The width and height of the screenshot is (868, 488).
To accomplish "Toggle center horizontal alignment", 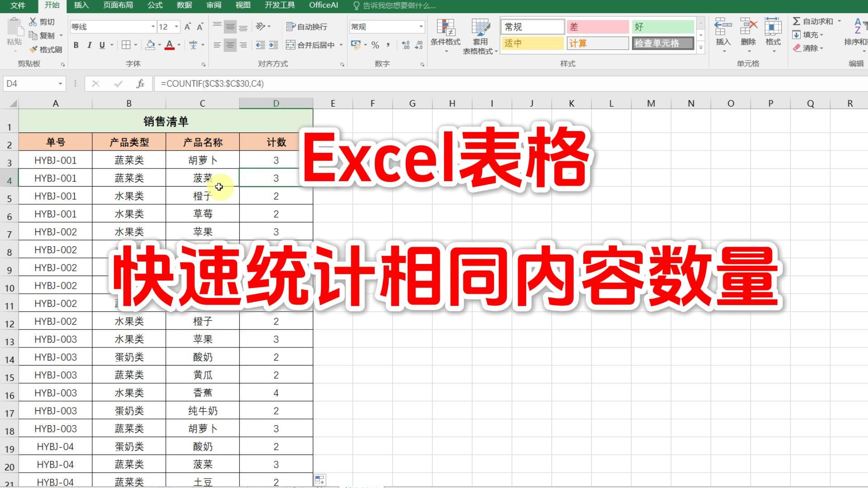I will [x=230, y=45].
